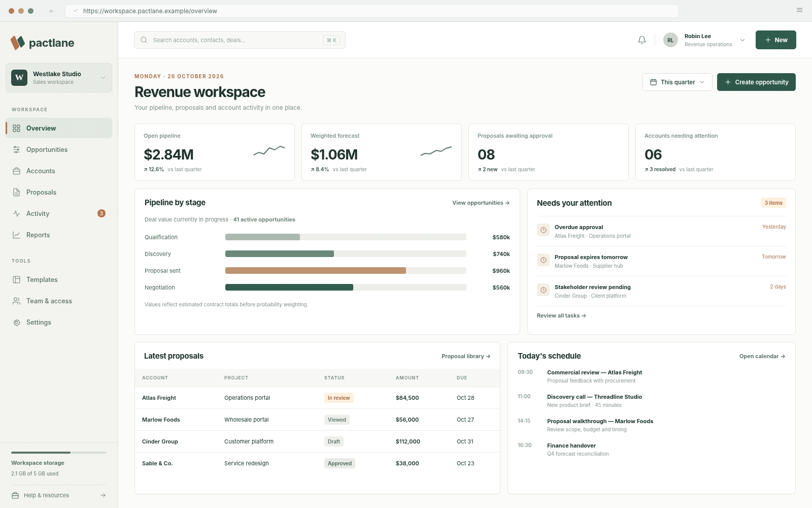Open Help & resources in sidebar
812x508 pixels.
pos(59,495)
